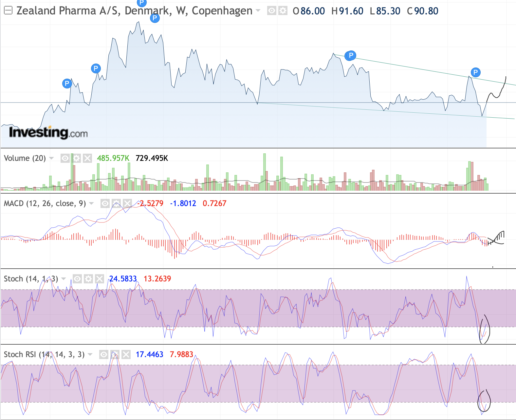Select the leftmost P marker on chart
This screenshot has height=420, width=516.
pyautogui.click(x=67, y=83)
